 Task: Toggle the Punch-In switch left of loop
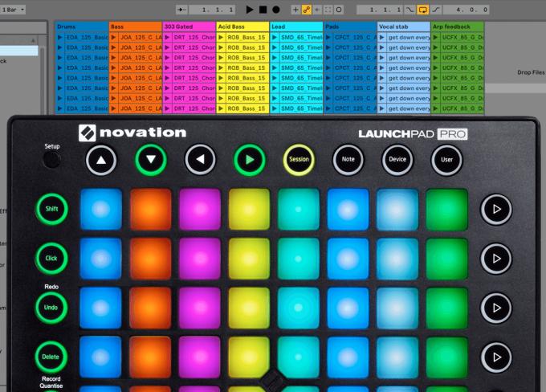click(409, 10)
